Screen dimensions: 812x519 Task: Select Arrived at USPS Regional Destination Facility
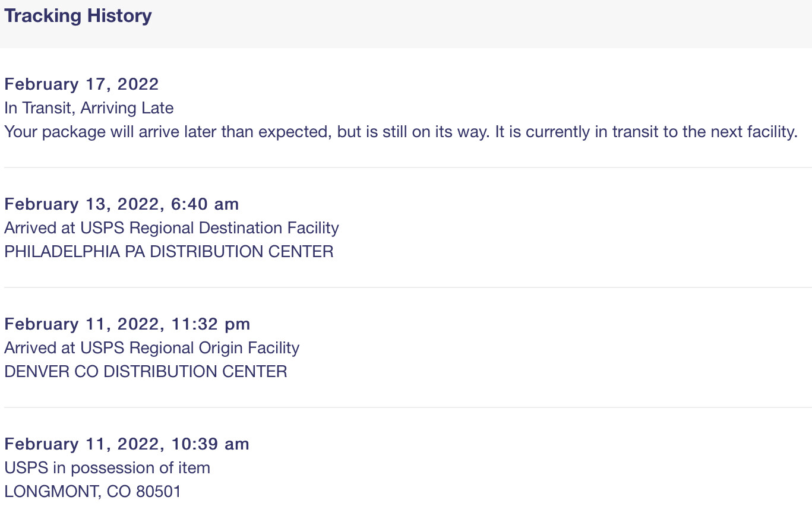[x=172, y=228]
